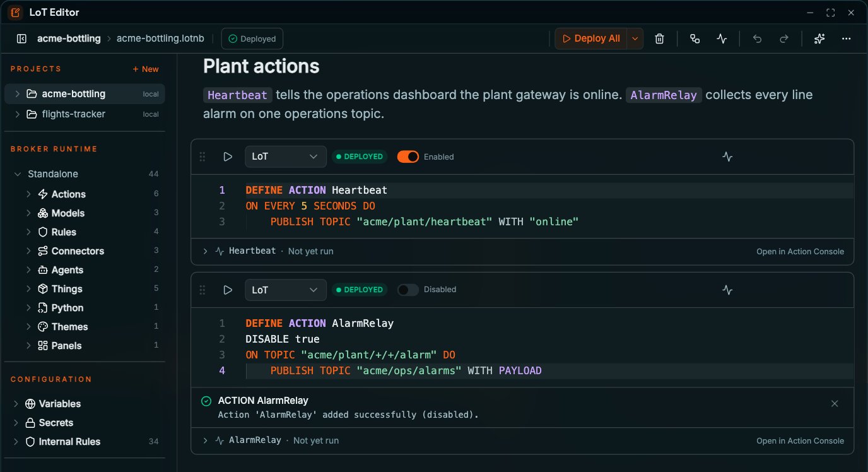
Task: Collapse the Standalone broker tree
Action: coord(18,174)
